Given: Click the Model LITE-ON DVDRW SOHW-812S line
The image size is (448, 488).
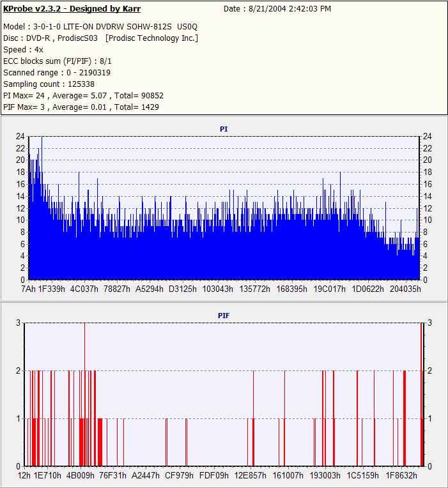Looking at the screenshot, I should click(100, 27).
